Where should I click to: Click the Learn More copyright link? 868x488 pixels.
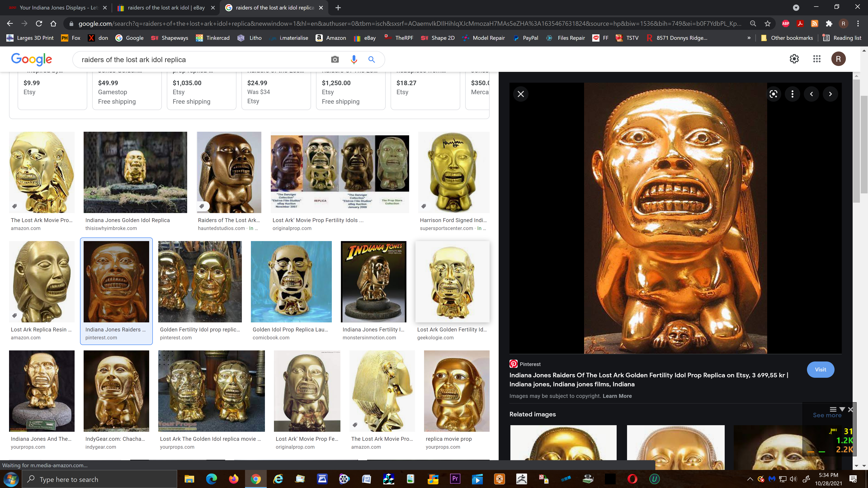(617, 396)
